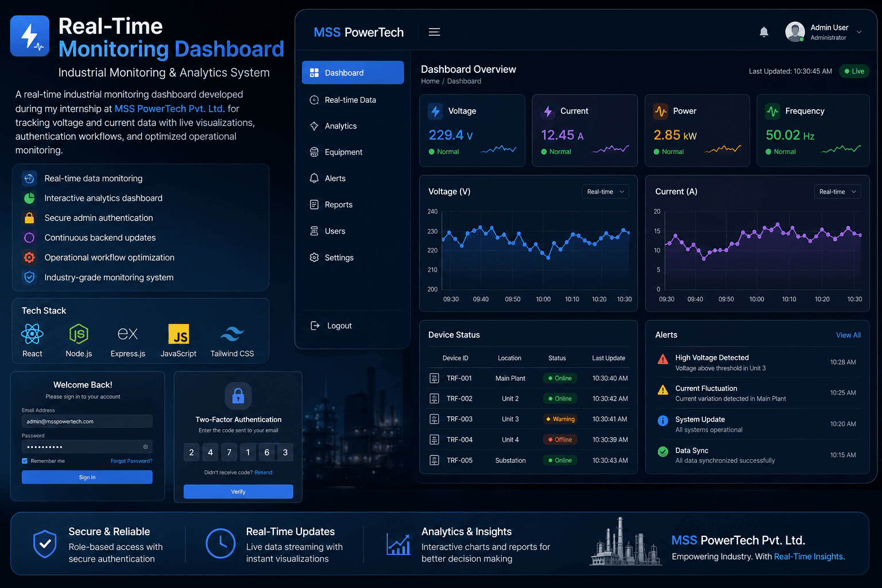Click the Users sidebar icon
Image resolution: width=882 pixels, height=588 pixels.
(x=314, y=231)
